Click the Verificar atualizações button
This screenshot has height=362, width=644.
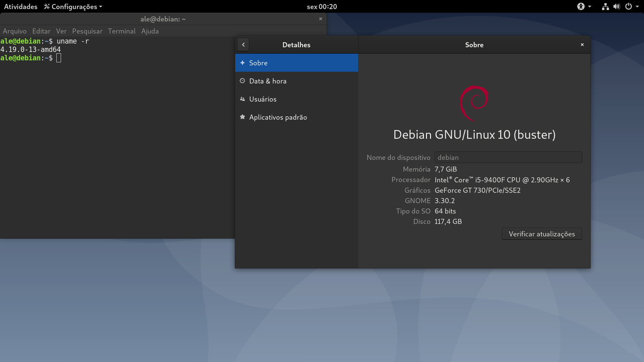pyautogui.click(x=542, y=234)
